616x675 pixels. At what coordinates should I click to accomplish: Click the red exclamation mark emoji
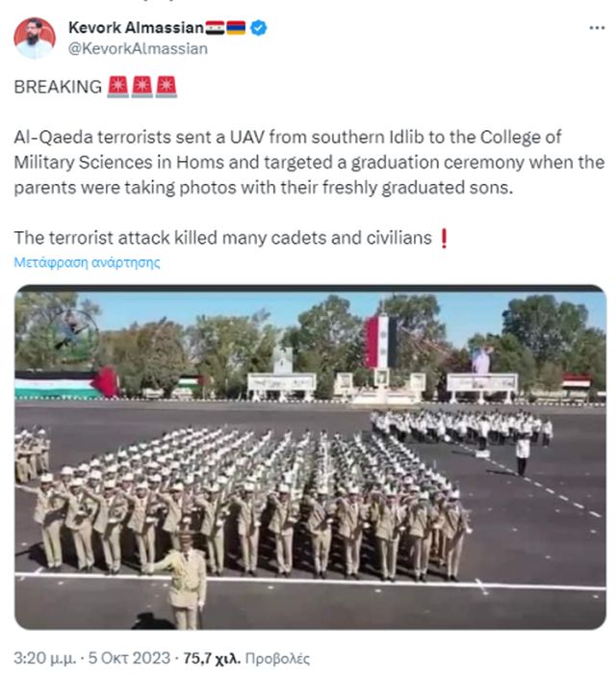[445, 238]
